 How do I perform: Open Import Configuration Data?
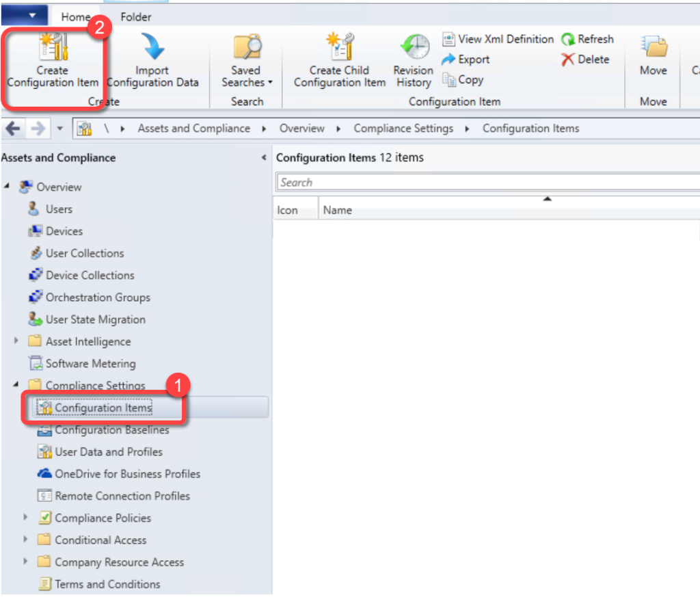click(x=152, y=48)
